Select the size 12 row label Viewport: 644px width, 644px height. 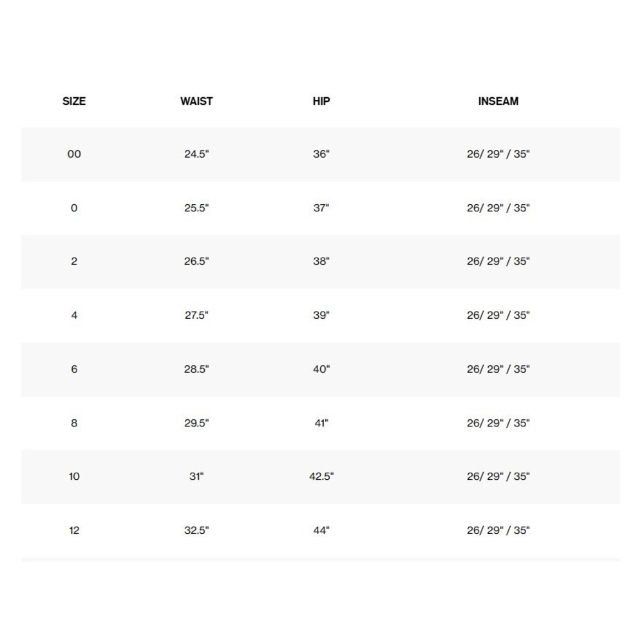pos(74,530)
